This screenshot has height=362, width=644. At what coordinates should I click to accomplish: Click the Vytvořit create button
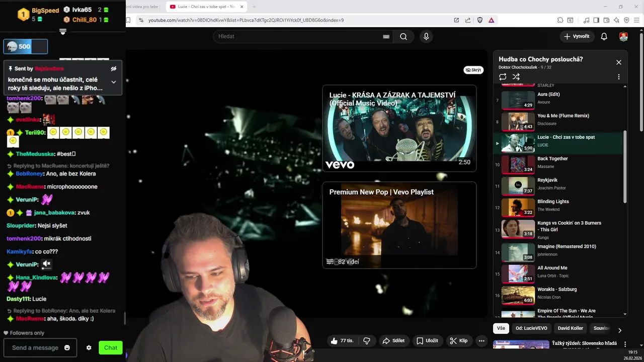pos(577,36)
